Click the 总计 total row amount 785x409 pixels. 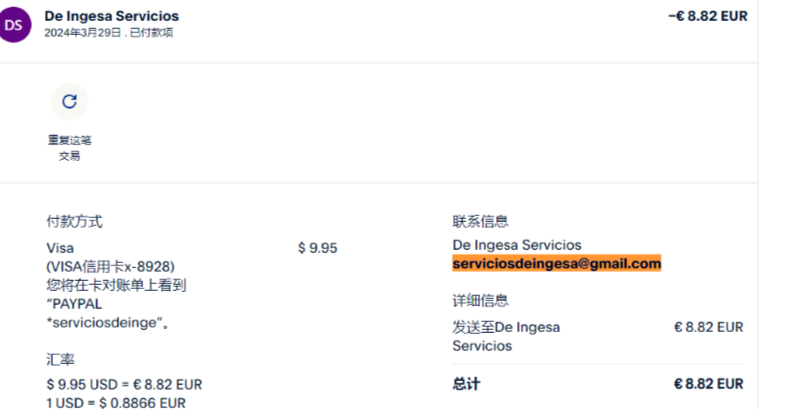(708, 384)
